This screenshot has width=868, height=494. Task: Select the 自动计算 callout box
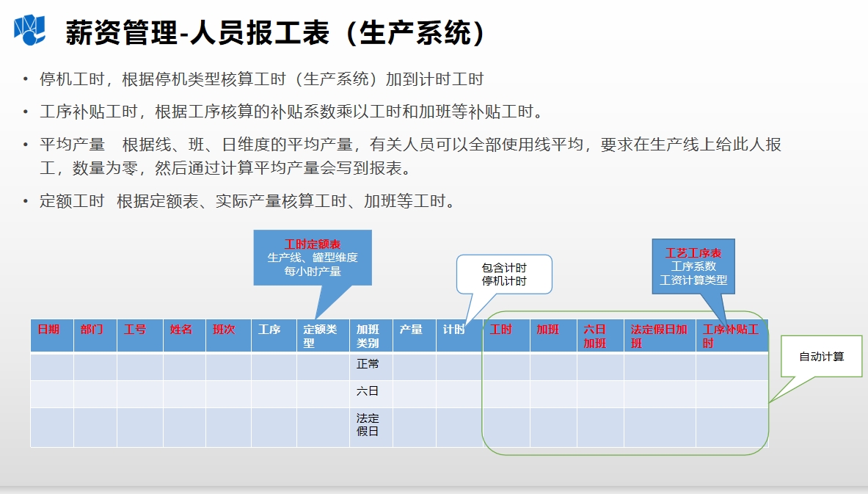(822, 356)
